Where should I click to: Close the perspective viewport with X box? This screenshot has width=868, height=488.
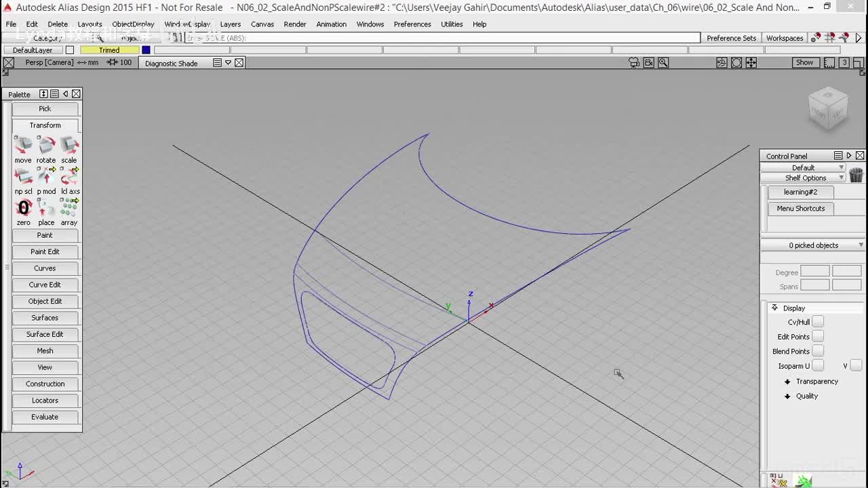[x=9, y=62]
